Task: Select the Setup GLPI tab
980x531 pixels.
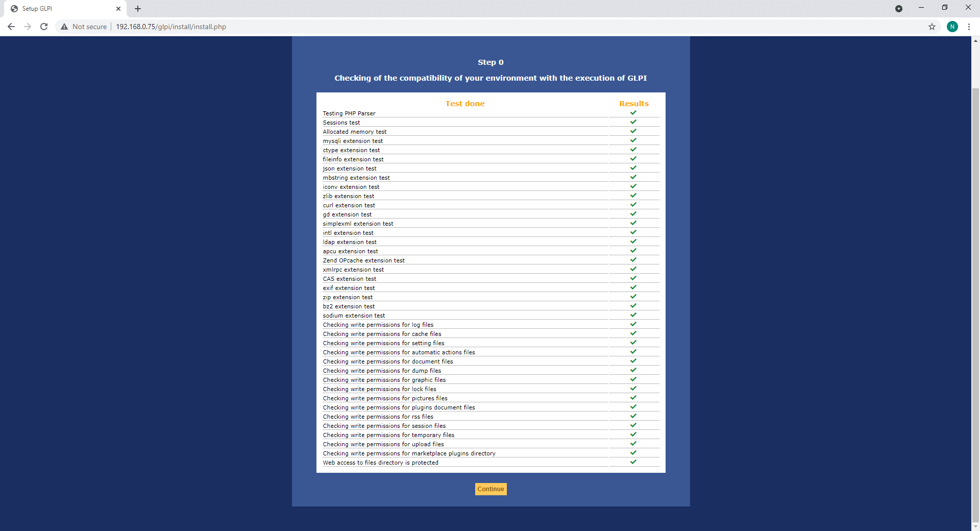Action: (61, 9)
